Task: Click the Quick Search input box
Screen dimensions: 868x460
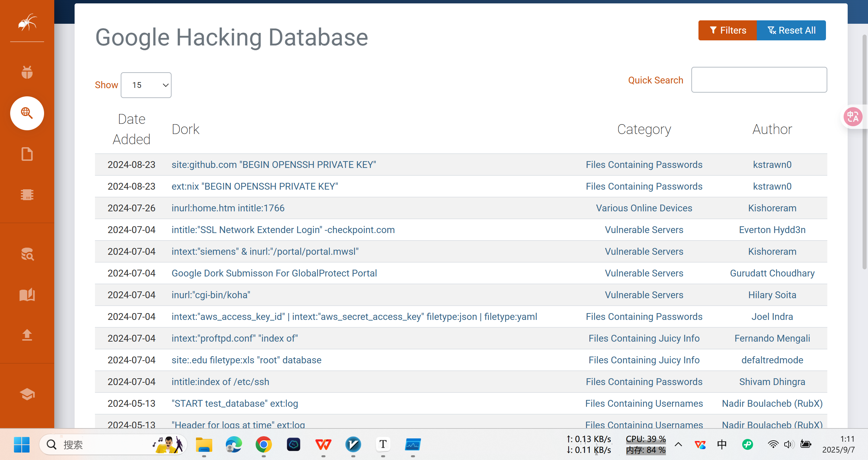Action: tap(759, 80)
